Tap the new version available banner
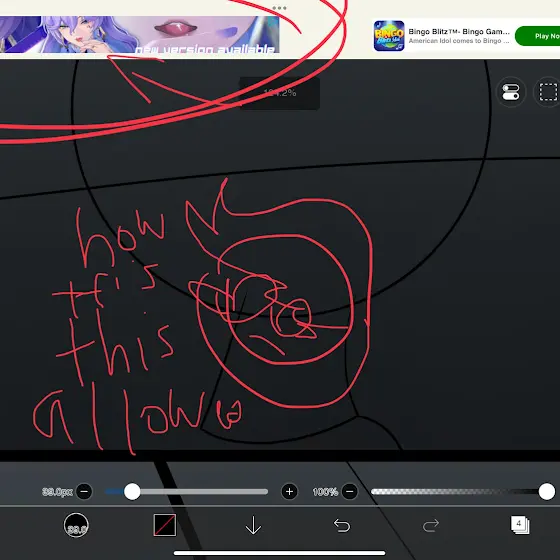This screenshot has height=560, width=560. [139, 34]
